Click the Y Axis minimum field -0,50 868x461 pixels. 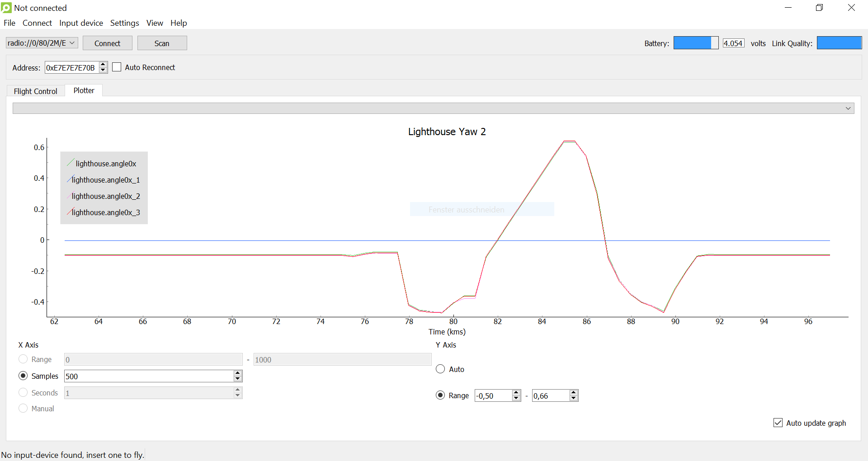click(x=493, y=395)
